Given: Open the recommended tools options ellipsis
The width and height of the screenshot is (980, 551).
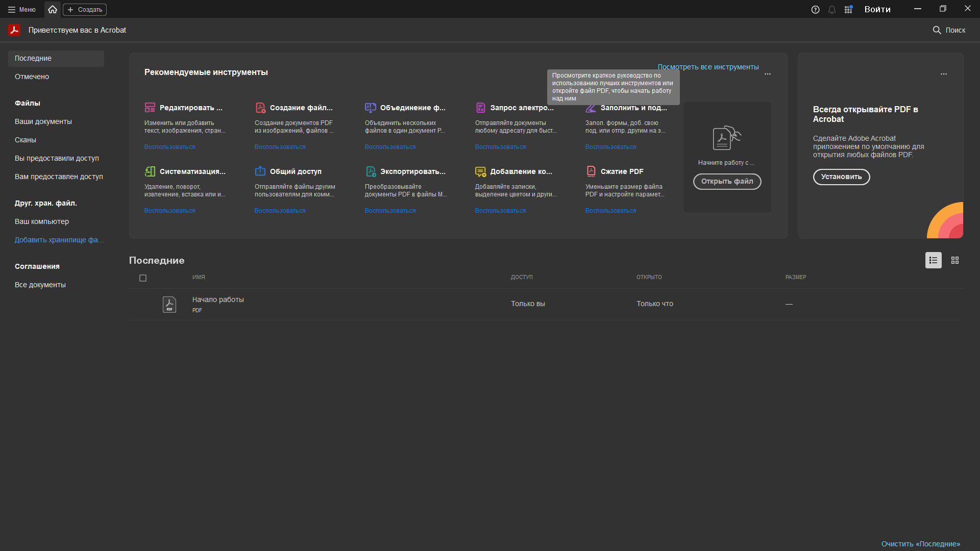Looking at the screenshot, I should tap(768, 74).
